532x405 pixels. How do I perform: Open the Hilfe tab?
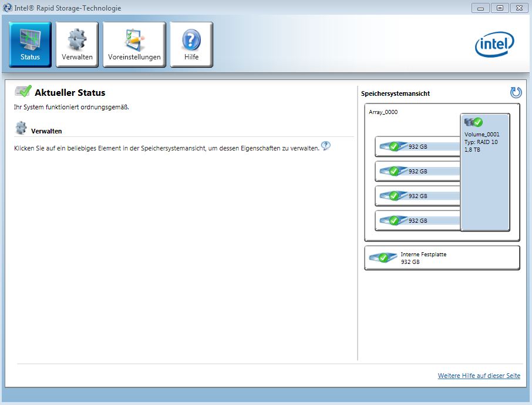(x=191, y=45)
